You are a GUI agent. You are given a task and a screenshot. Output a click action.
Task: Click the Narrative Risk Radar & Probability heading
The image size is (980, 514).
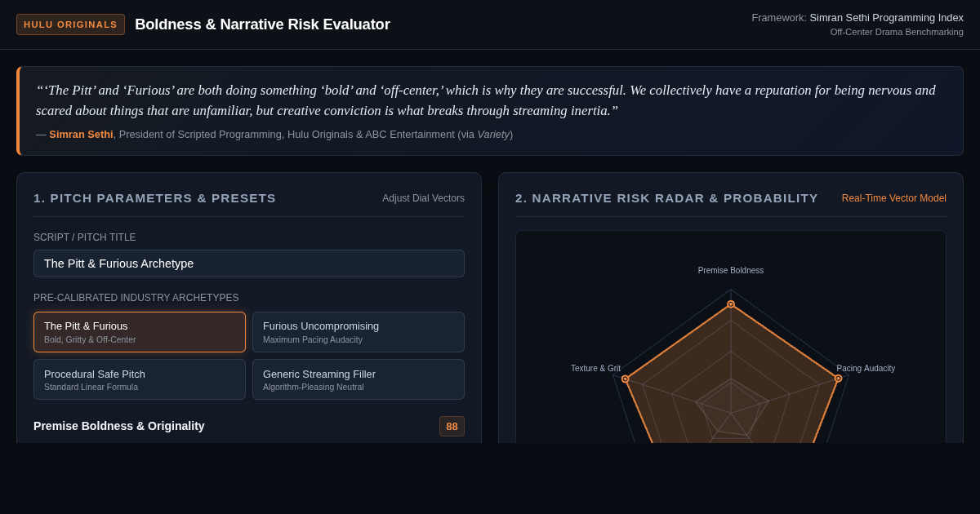tap(666, 198)
